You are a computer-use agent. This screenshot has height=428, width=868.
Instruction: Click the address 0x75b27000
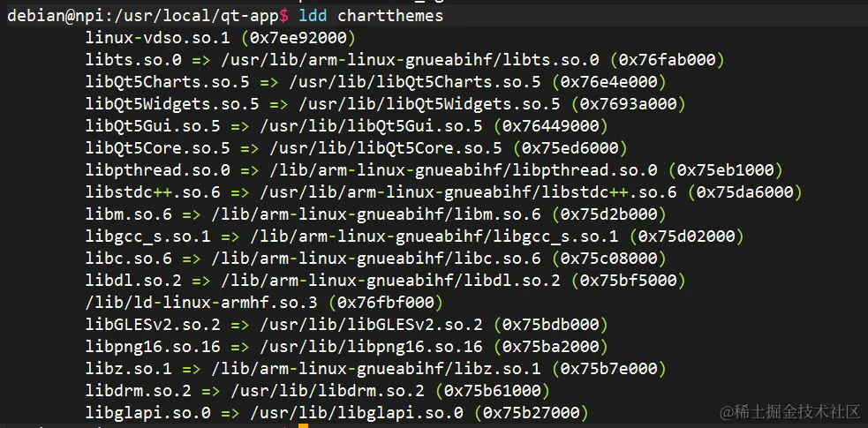(532, 412)
